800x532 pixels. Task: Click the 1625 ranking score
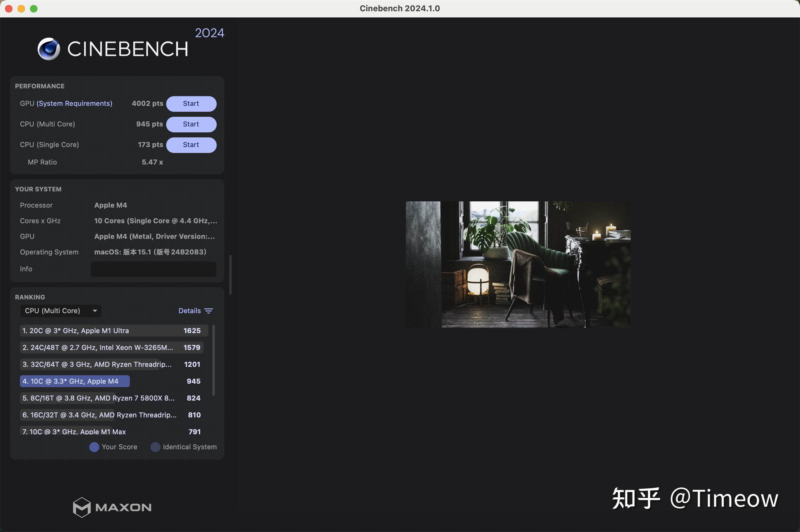coord(192,330)
